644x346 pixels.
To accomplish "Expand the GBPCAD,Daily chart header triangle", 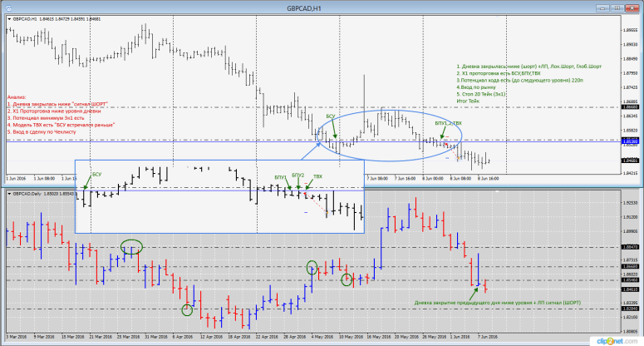I will pos(7,194).
